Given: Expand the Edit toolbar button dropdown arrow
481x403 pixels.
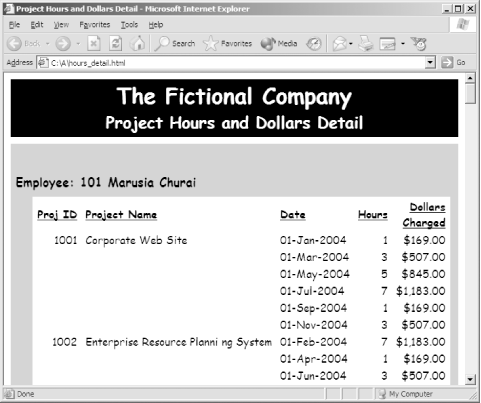Looking at the screenshot, I should (403, 44).
